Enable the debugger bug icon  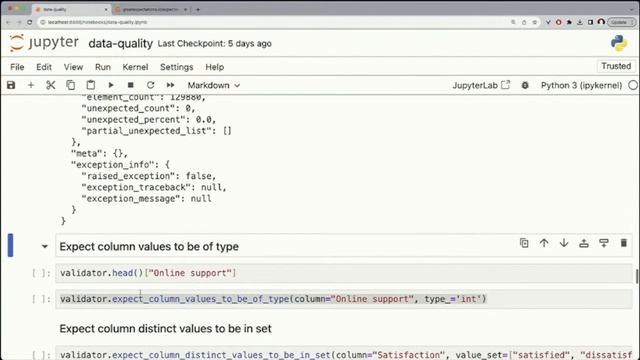click(525, 85)
